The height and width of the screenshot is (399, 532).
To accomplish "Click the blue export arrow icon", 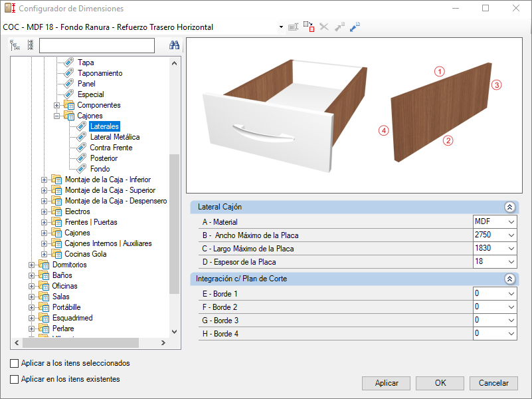I will (x=355, y=27).
